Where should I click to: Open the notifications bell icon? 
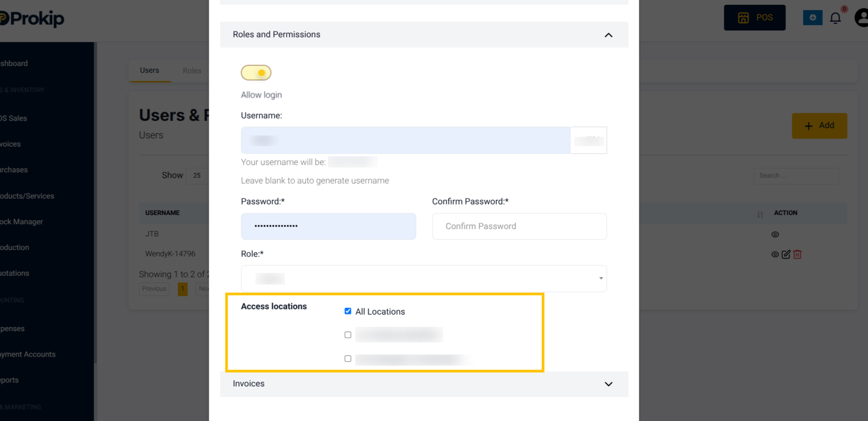(x=835, y=18)
